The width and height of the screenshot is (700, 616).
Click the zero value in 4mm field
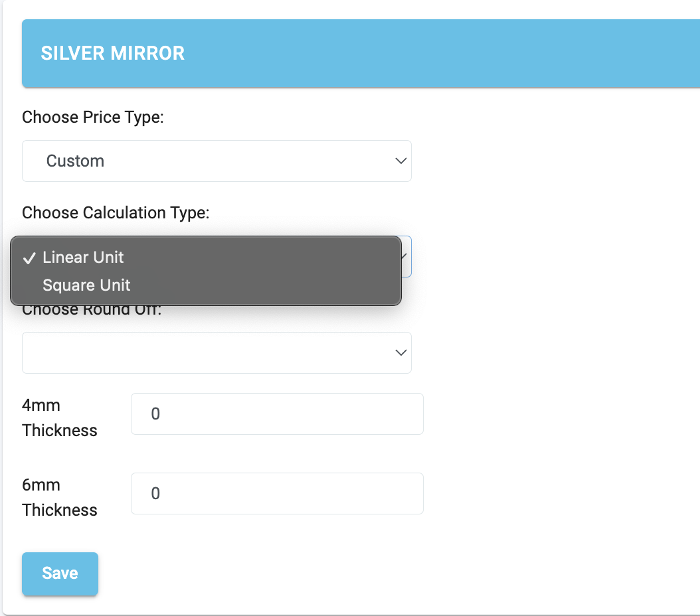point(155,414)
